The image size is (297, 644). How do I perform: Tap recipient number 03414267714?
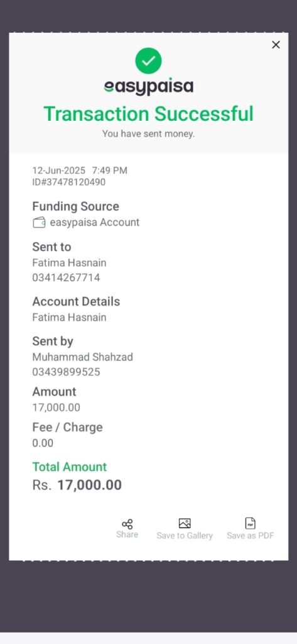click(x=66, y=277)
